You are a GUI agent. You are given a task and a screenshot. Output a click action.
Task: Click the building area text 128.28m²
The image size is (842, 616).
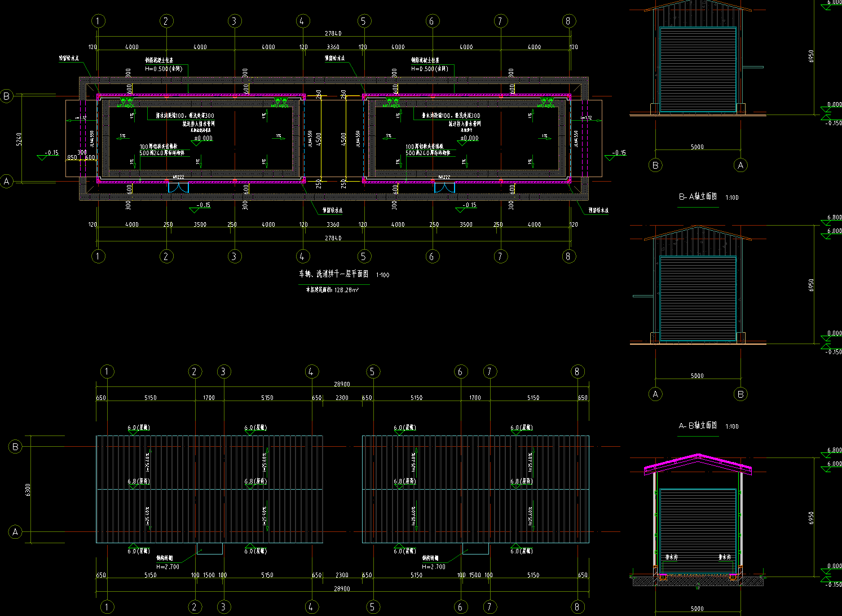pos(333,290)
